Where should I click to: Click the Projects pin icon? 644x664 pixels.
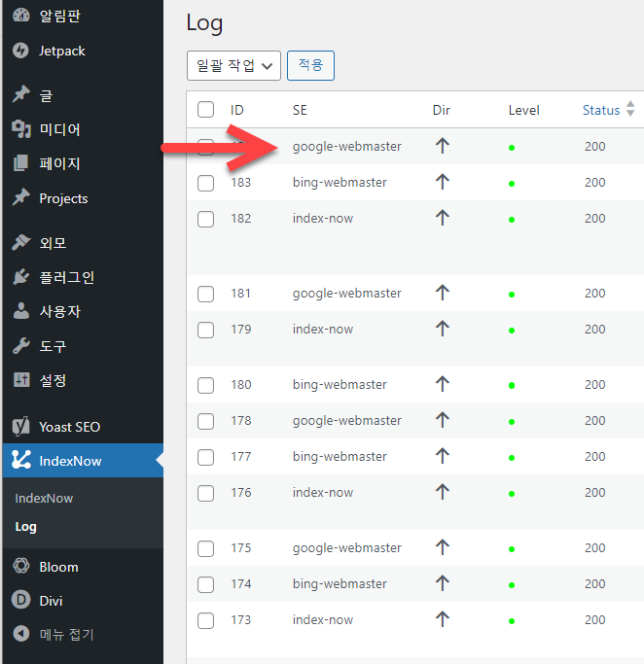(20, 197)
